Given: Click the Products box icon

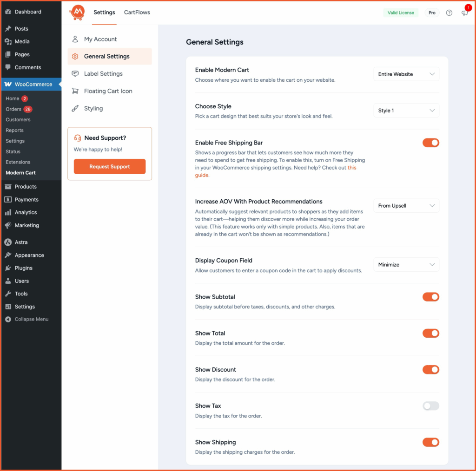Looking at the screenshot, I should pos(8,187).
